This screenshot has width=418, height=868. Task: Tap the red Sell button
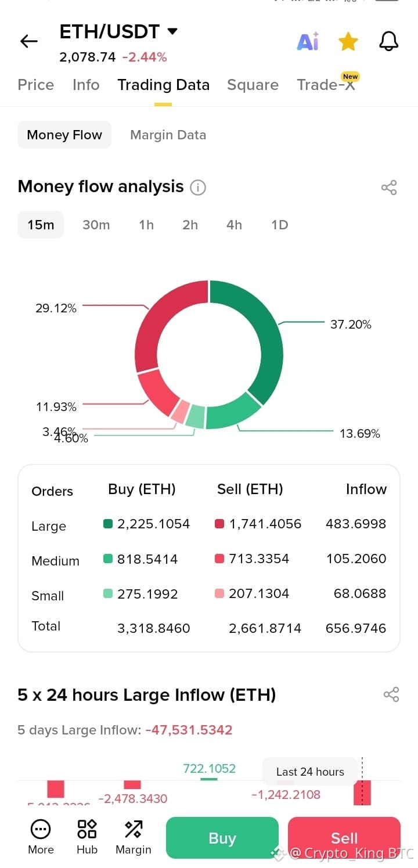[x=344, y=838]
